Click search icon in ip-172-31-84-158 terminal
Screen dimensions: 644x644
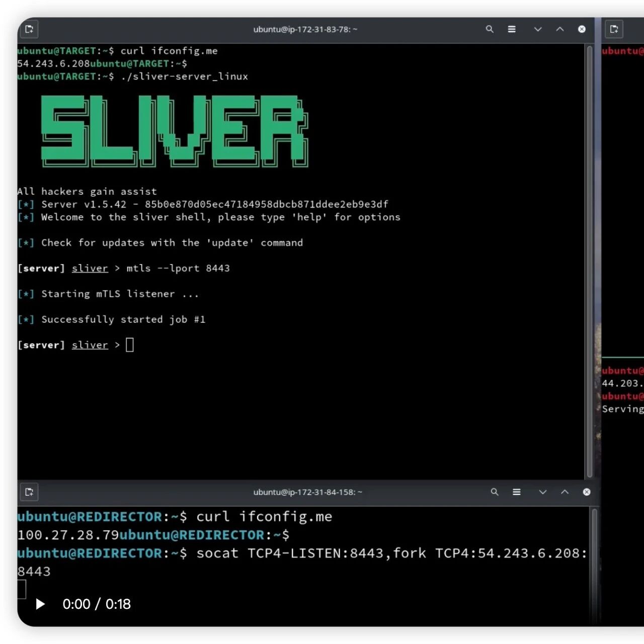[x=495, y=492]
